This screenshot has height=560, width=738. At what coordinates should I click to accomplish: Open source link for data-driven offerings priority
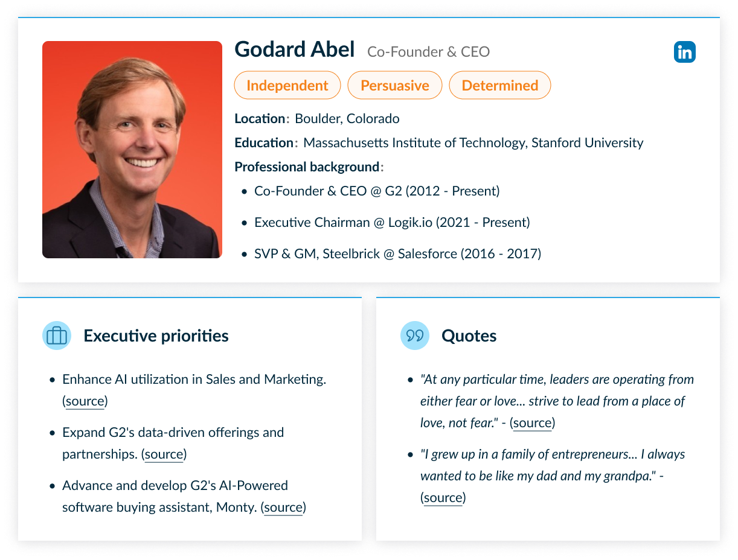click(164, 454)
